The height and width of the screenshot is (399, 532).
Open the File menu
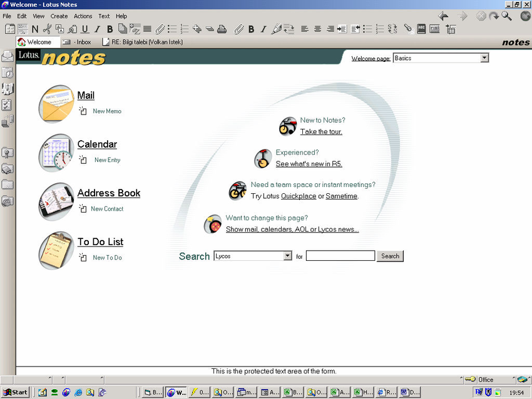pos(7,16)
